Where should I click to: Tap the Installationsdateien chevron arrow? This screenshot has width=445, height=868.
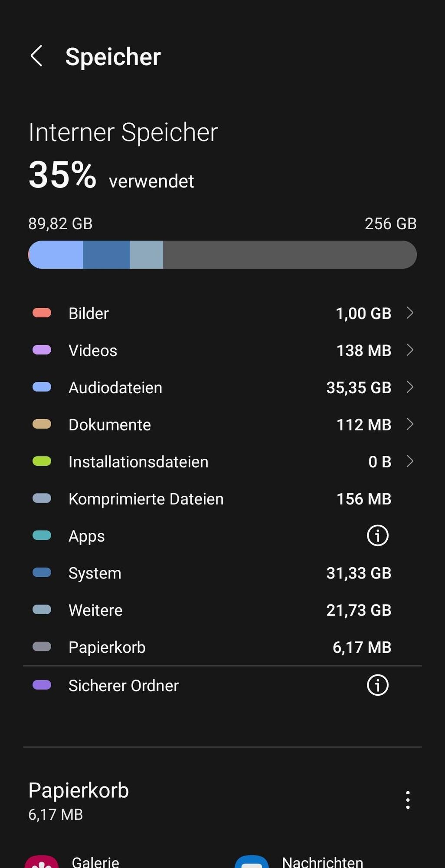pos(409,461)
